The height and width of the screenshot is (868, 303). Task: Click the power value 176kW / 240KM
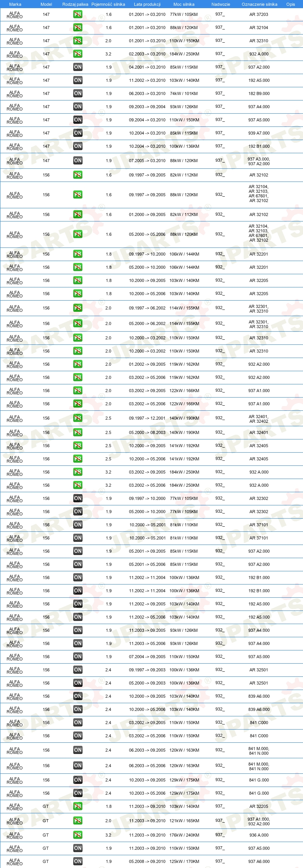tap(184, 835)
